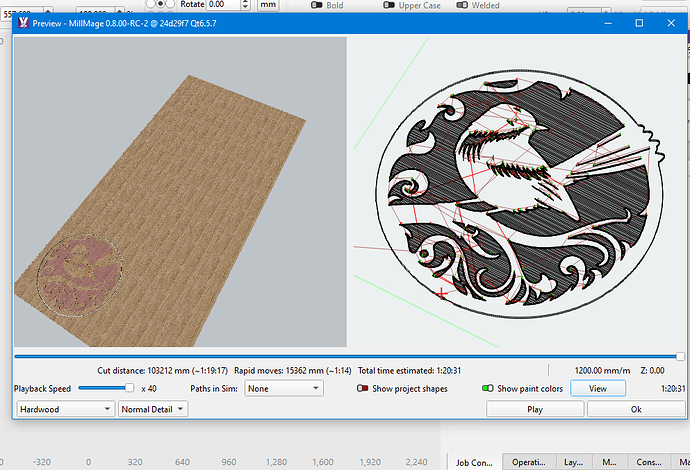Click the Ok button
Viewport: 690px width, 470px height.
636,409
